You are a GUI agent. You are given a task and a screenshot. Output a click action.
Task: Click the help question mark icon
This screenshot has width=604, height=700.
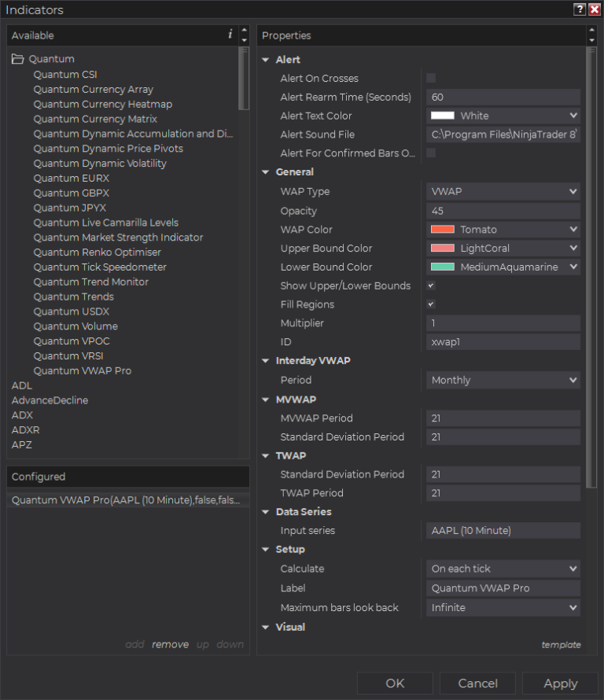tap(580, 9)
